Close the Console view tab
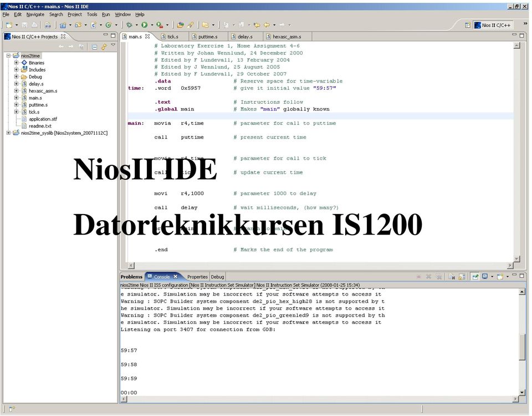 (176, 276)
